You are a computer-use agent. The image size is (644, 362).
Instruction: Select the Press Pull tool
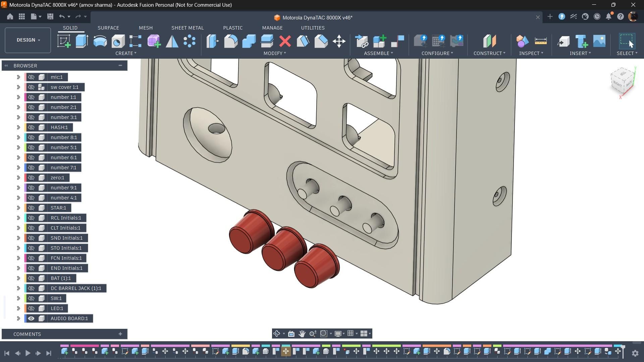213,41
